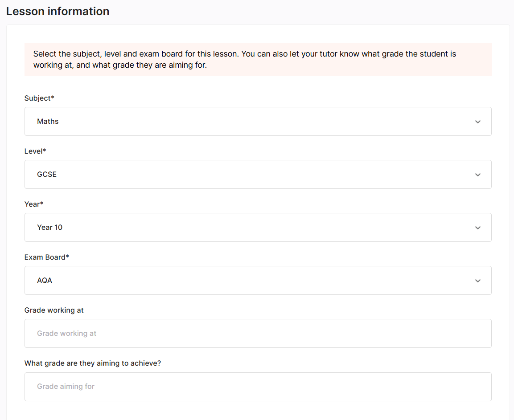Click the Level* field label

(x=35, y=151)
